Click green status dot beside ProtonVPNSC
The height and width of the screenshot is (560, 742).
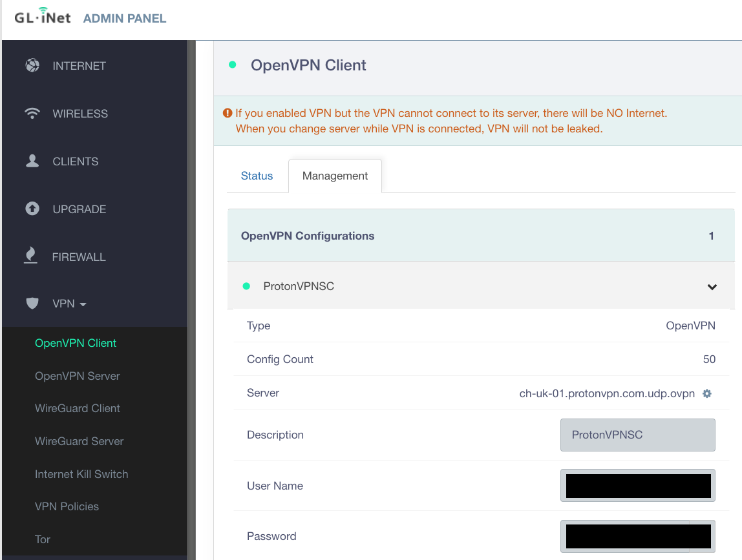pyautogui.click(x=246, y=286)
